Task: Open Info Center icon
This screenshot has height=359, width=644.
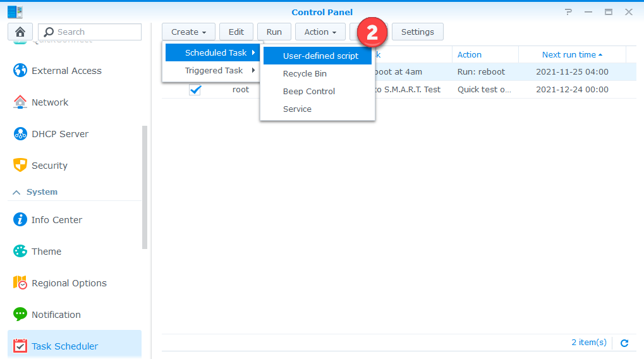Action: pos(20,220)
